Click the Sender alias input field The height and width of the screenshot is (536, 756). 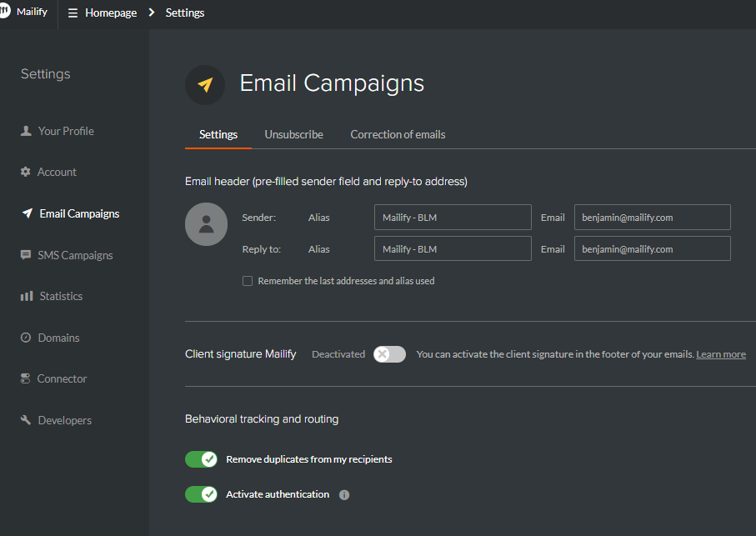(453, 218)
